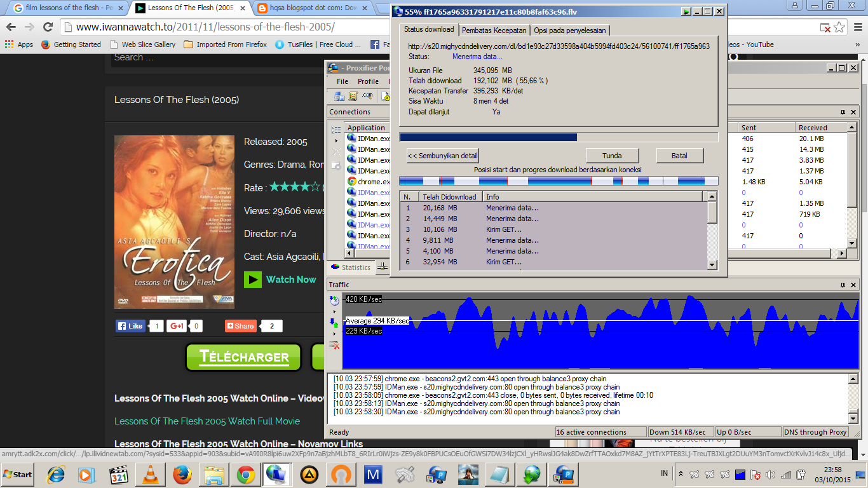Viewport: 868px width, 488px height.
Task: Click Getting Started bookmark
Action: coord(71,44)
